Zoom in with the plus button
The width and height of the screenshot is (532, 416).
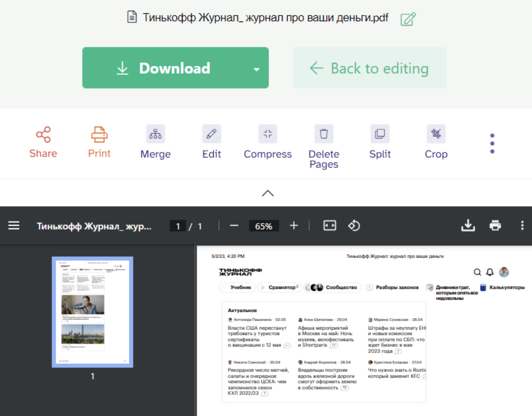[294, 226]
